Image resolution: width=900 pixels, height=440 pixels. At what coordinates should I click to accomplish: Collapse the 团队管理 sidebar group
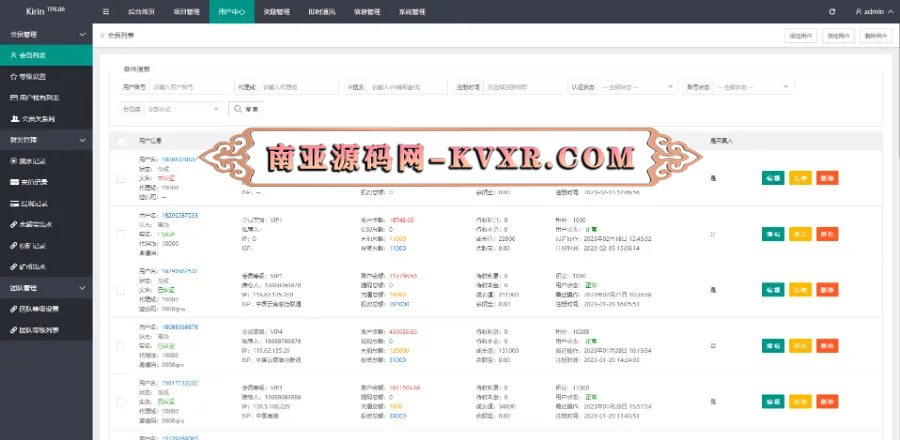(46, 288)
